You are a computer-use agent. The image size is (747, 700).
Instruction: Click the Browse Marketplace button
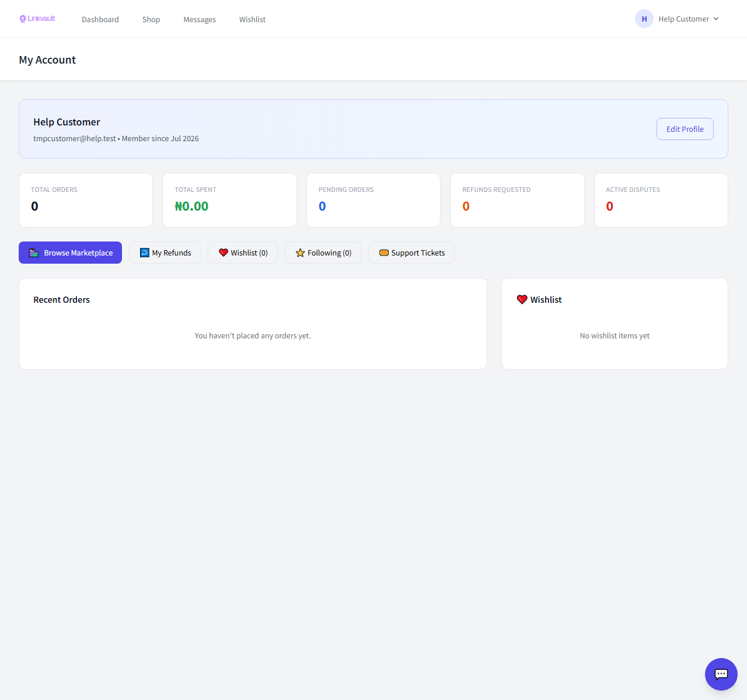(x=70, y=253)
